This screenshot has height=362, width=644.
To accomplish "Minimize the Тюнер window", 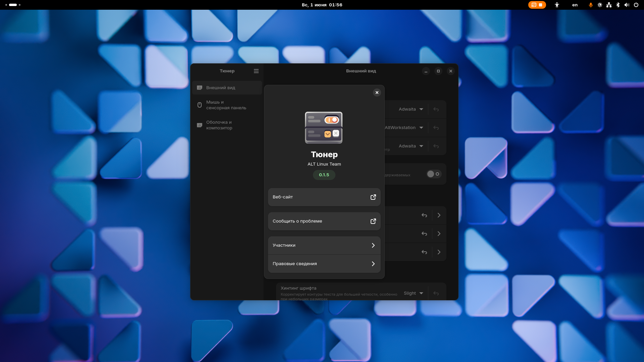I will coord(426,71).
